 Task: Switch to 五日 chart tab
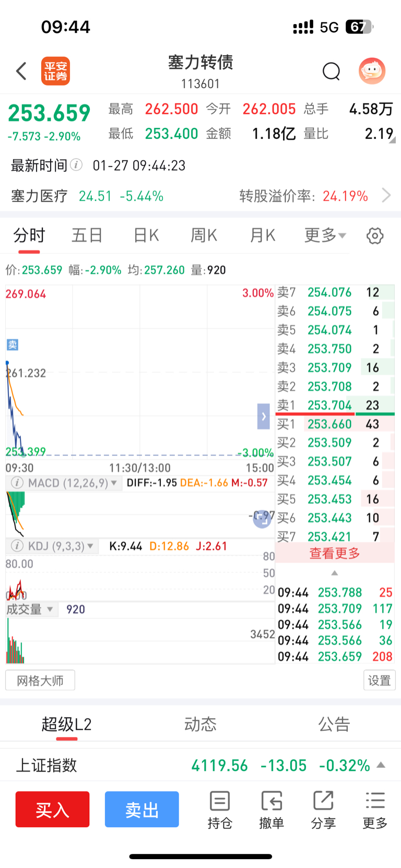coord(87,235)
